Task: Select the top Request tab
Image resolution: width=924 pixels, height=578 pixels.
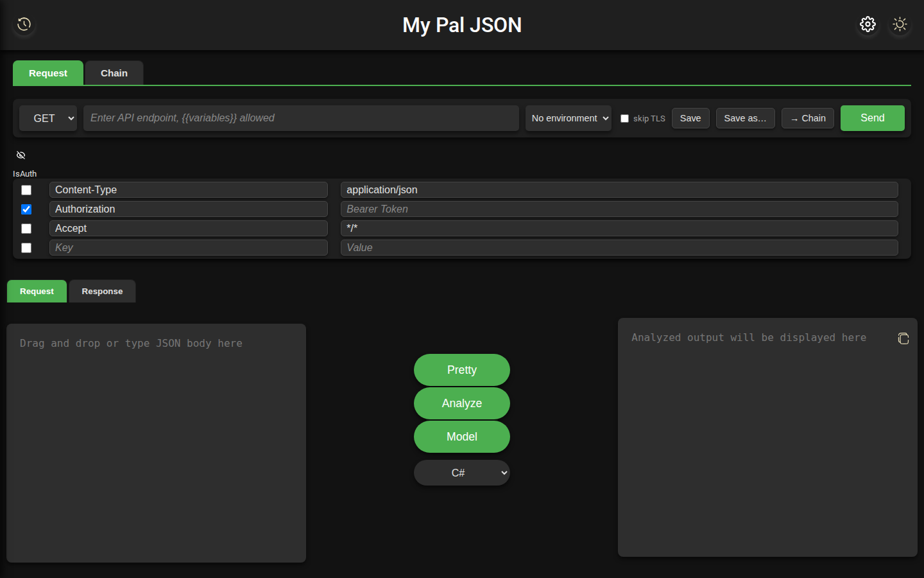Action: coord(48,73)
